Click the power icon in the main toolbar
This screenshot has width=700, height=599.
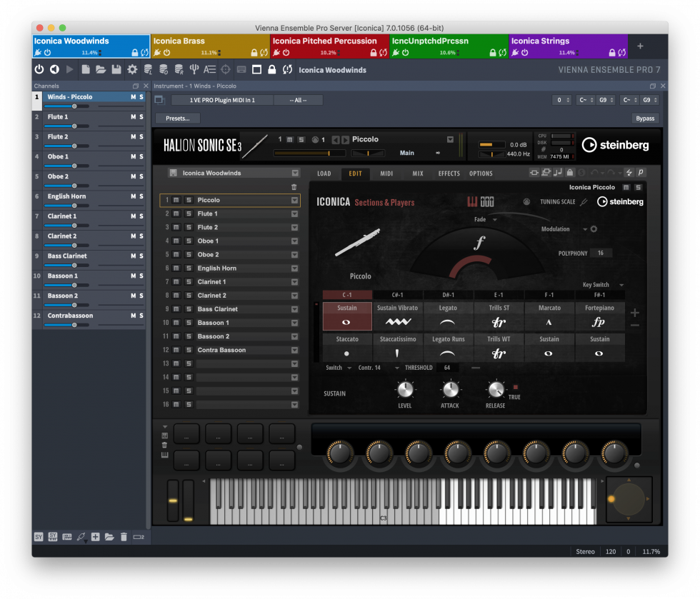click(x=39, y=69)
